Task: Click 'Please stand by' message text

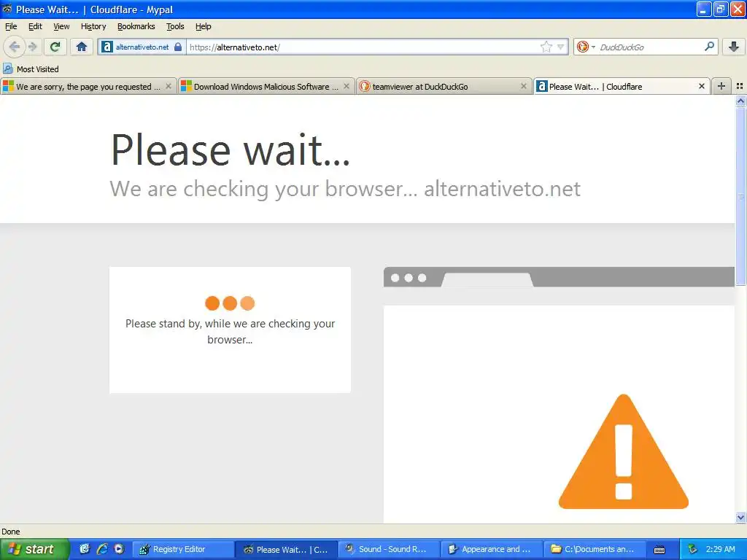Action: click(x=230, y=332)
